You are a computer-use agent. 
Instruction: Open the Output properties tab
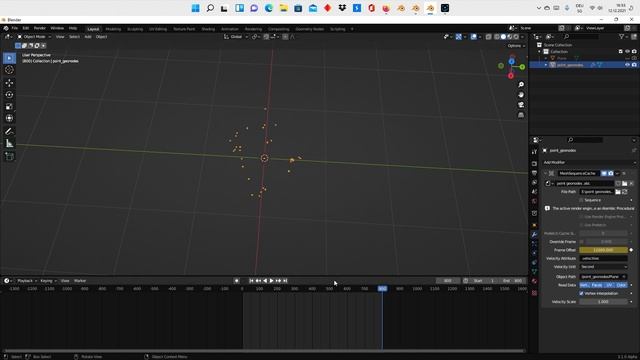(x=534, y=173)
